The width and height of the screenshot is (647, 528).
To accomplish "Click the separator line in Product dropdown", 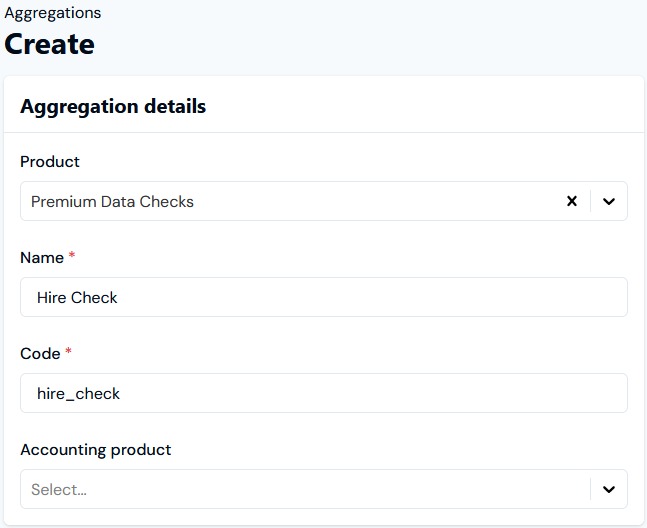I will point(591,201).
